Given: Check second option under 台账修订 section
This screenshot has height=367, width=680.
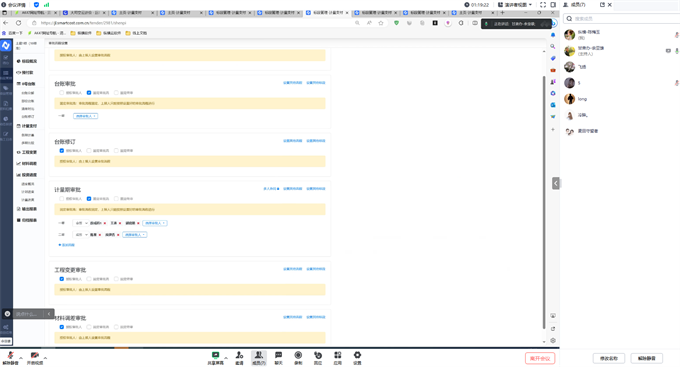Looking at the screenshot, I should click(89, 151).
